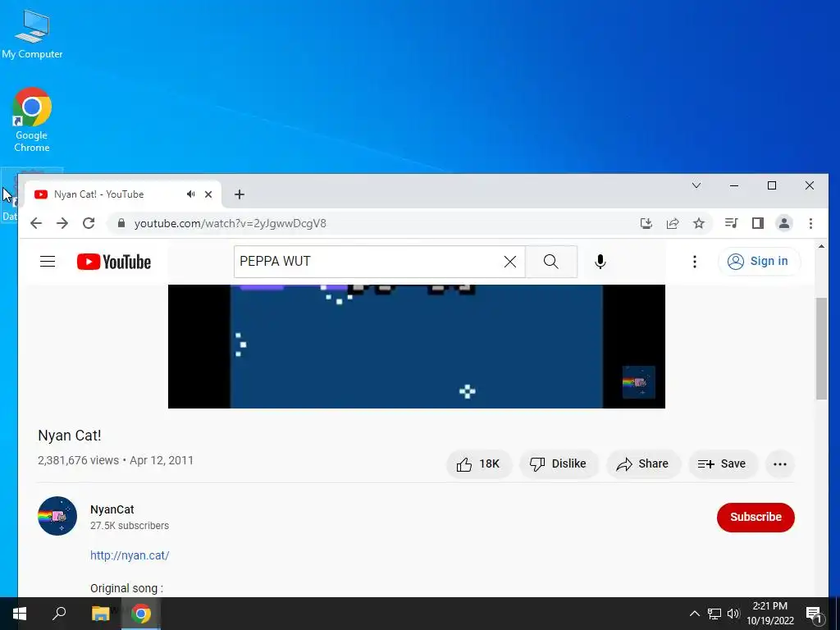Toggle Chrome side panel

tap(757, 223)
